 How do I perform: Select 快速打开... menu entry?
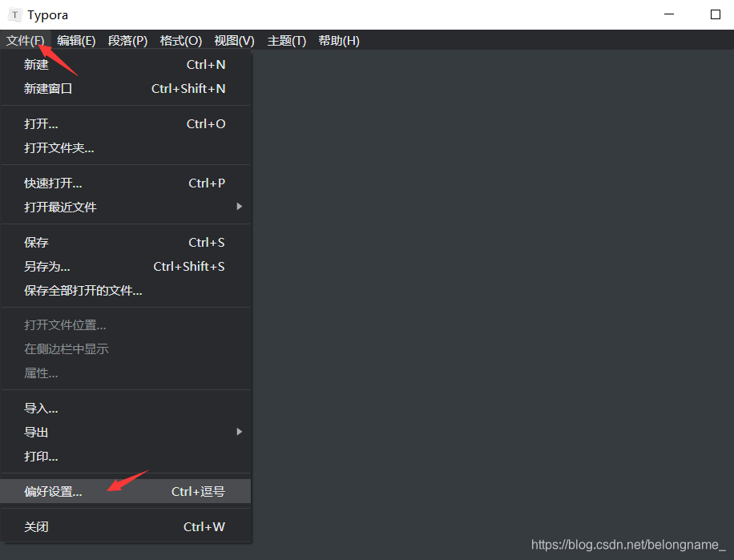click(126, 183)
